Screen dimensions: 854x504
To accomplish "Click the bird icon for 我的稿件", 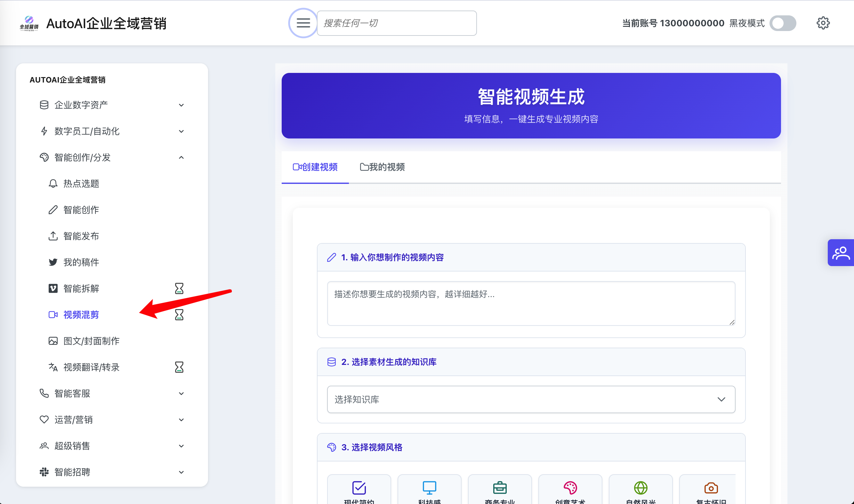I will pyautogui.click(x=53, y=262).
